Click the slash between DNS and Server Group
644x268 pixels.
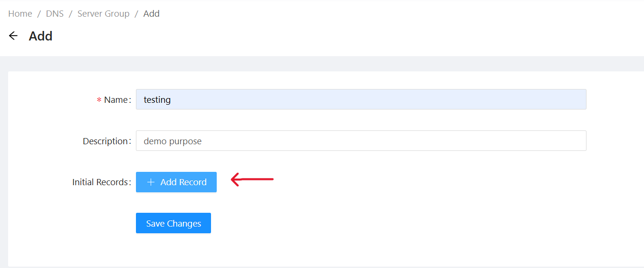pos(70,14)
